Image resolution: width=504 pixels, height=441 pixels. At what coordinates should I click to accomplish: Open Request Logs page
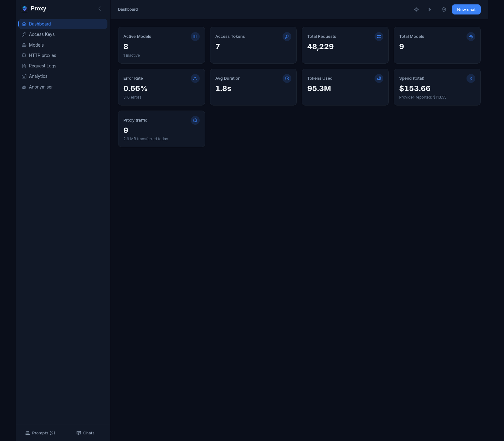63,66
